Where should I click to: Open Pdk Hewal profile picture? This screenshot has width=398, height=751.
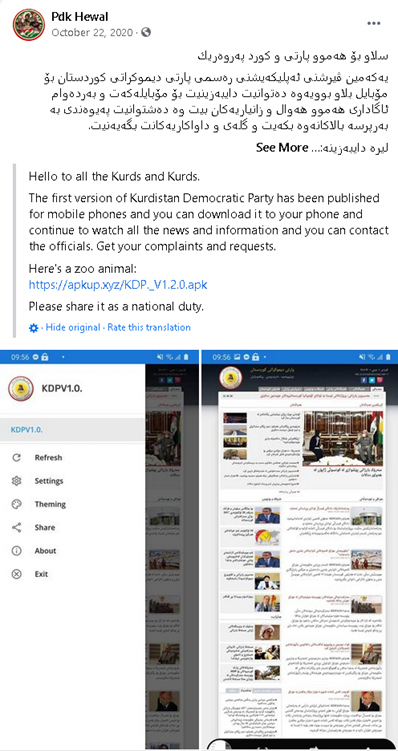point(29,24)
